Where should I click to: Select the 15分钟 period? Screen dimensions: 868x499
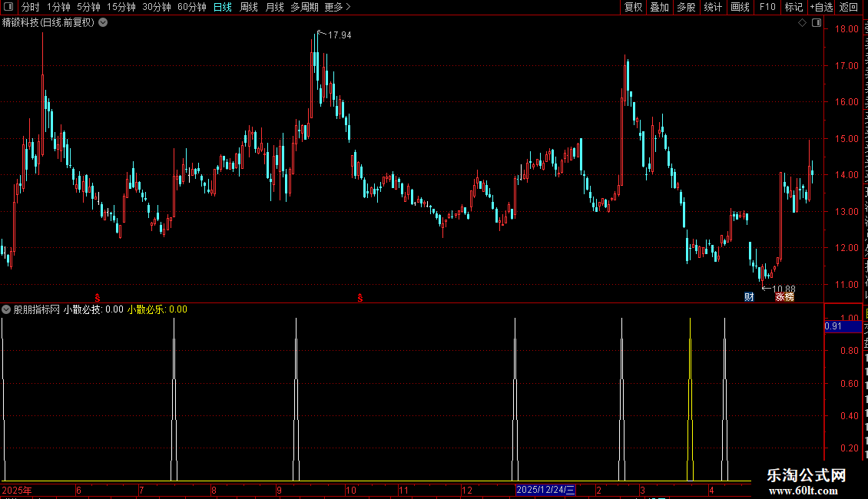click(x=121, y=7)
